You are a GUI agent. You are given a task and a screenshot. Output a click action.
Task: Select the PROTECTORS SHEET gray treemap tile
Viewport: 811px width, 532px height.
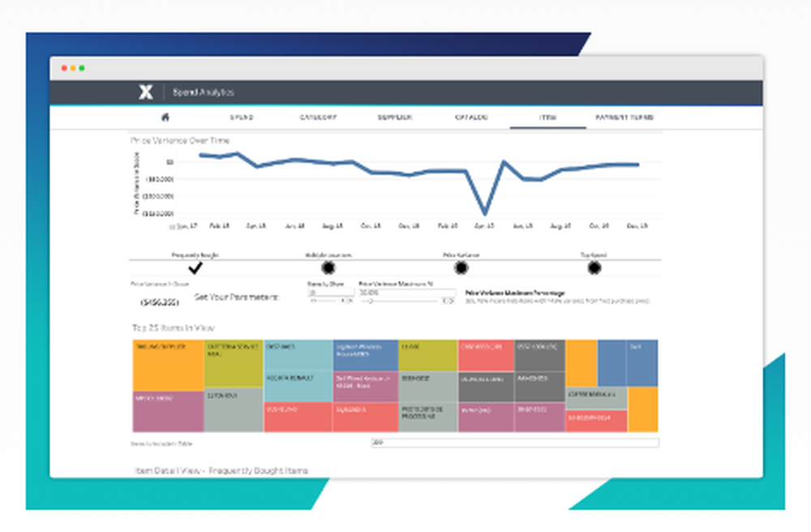click(427, 418)
